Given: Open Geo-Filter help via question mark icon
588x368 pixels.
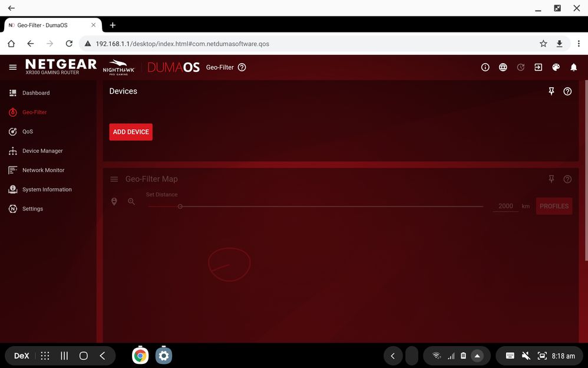Looking at the screenshot, I should pos(242,67).
